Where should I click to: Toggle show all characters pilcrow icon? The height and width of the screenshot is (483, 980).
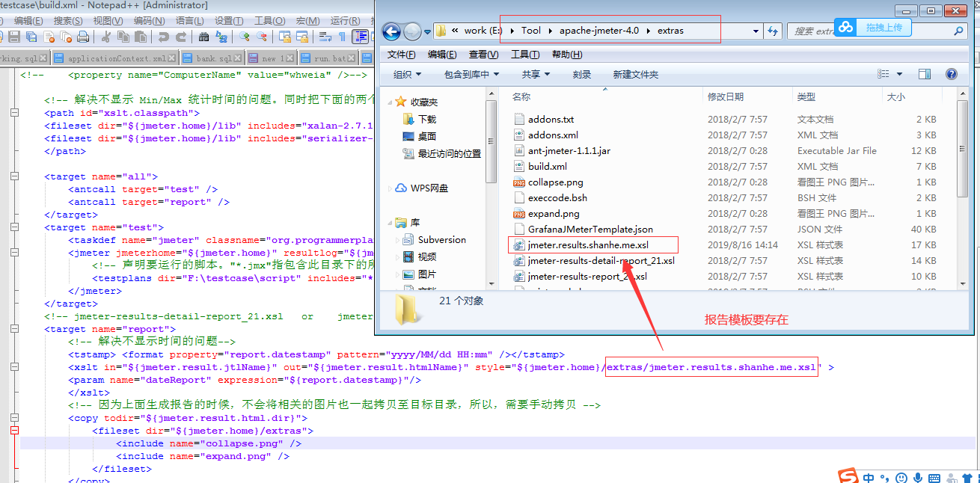click(x=342, y=37)
